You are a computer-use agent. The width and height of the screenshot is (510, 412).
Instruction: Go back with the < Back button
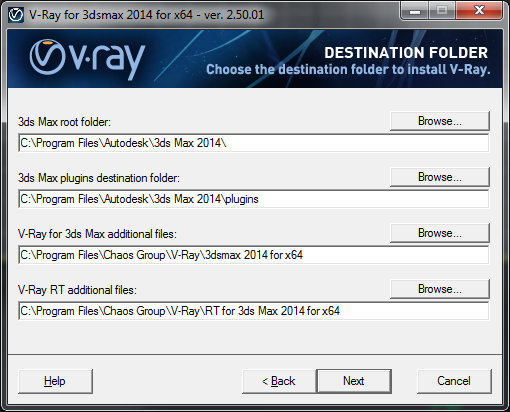pos(279,381)
